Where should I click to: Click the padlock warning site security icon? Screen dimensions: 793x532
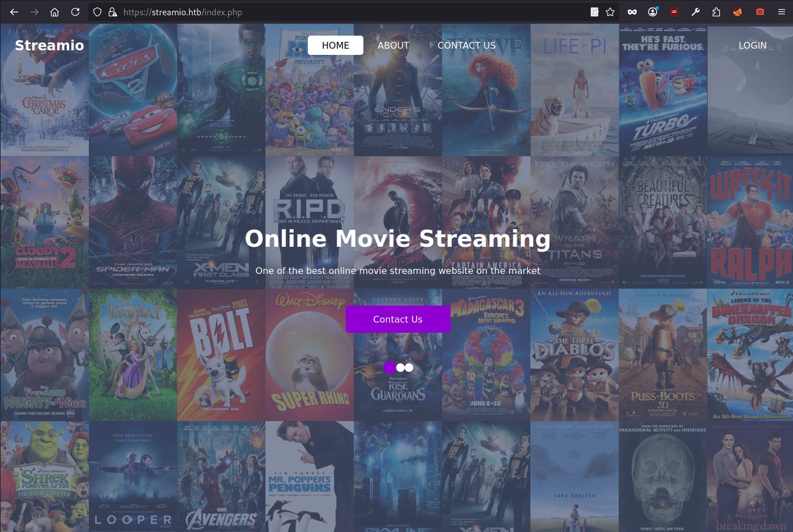[112, 12]
